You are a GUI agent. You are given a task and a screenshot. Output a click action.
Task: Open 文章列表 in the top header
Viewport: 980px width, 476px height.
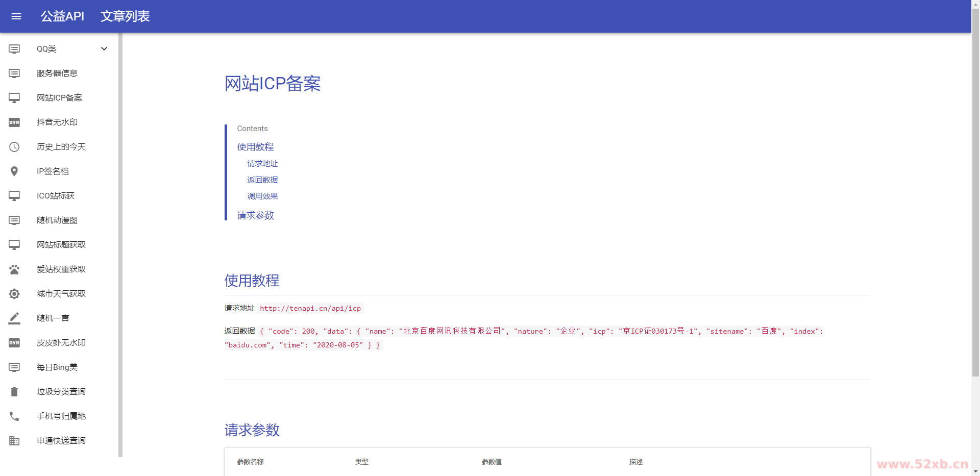click(x=125, y=16)
